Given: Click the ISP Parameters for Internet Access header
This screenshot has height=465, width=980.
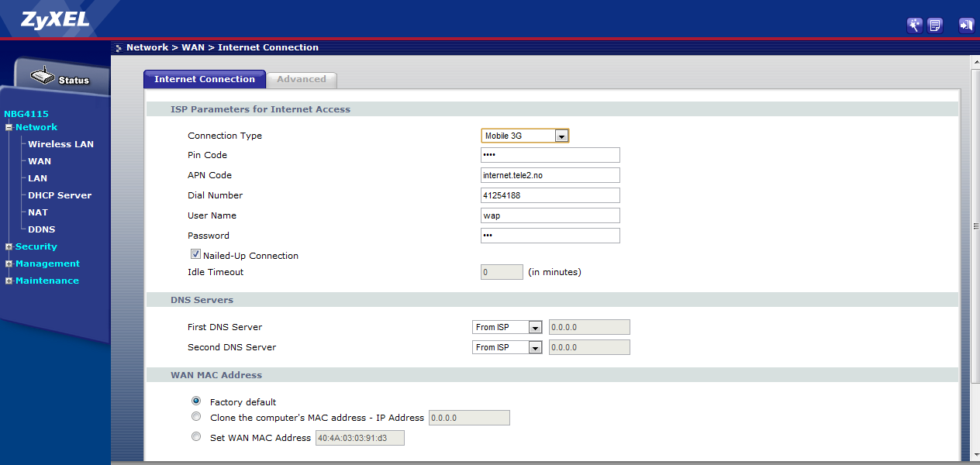Looking at the screenshot, I should (261, 109).
